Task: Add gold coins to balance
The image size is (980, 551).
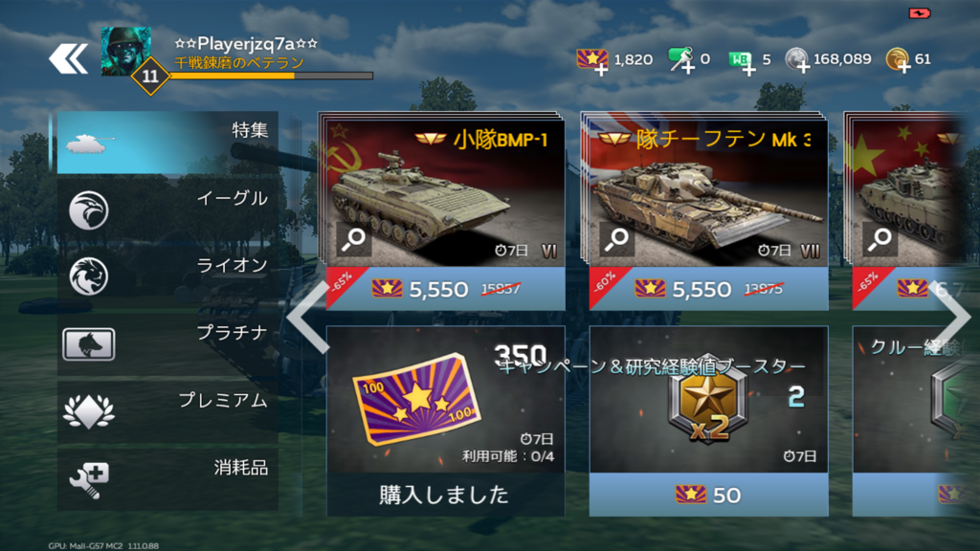Action: tap(898, 60)
